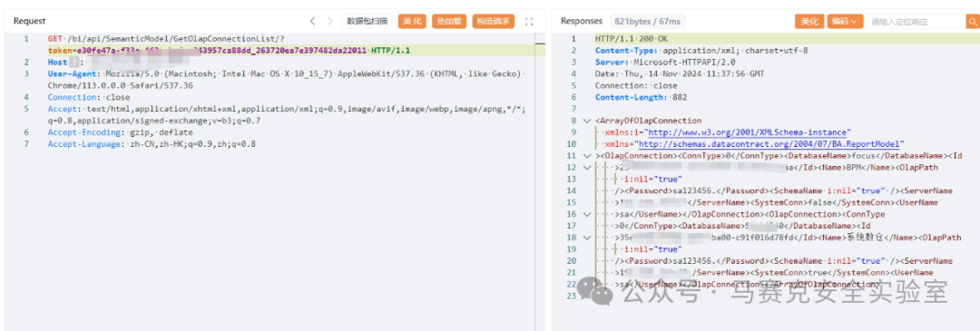Image resolution: width=980 pixels, height=331 pixels.
Task: Collapse the fold chevron at response line 11
Action: (586, 155)
